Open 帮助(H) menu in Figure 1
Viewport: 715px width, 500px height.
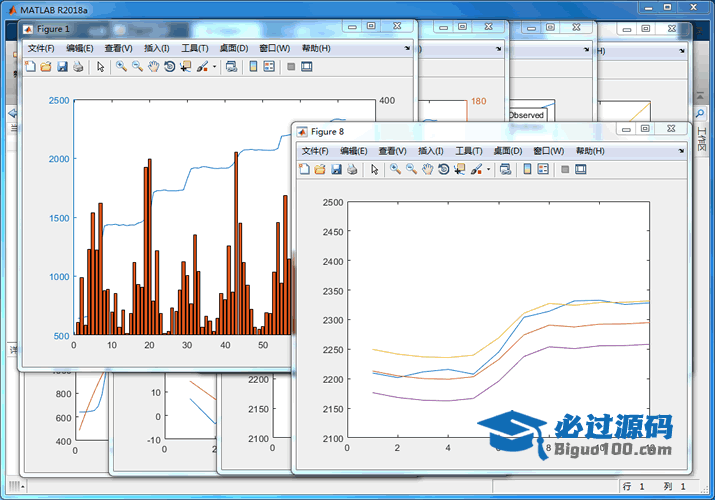[x=316, y=48]
